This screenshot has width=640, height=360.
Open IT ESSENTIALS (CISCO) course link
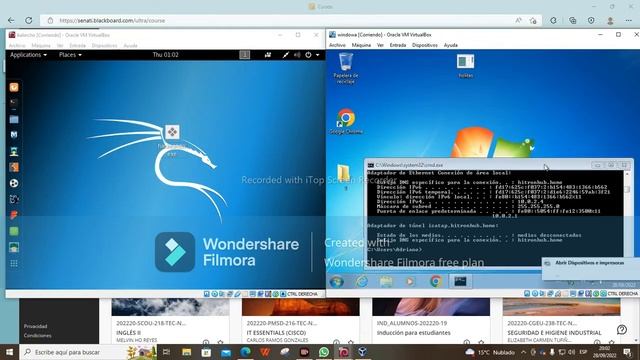pos(276,333)
